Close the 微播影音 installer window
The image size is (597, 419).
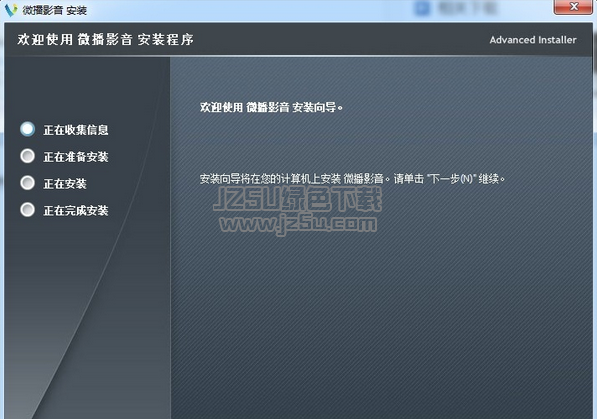[x=573, y=6]
